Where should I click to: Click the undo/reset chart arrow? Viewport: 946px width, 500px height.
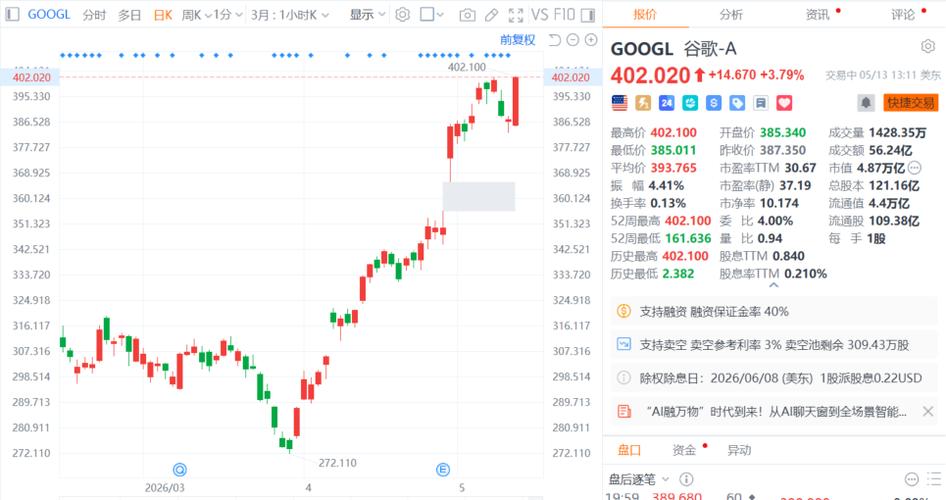point(554,40)
